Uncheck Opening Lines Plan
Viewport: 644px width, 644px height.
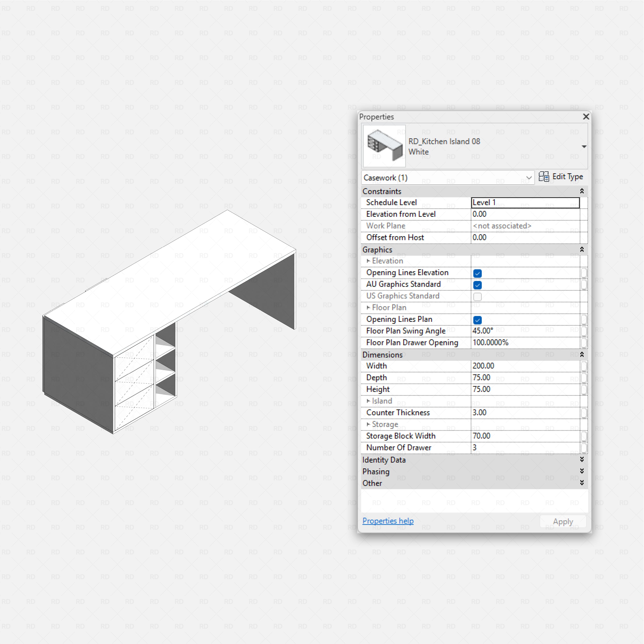pyautogui.click(x=477, y=320)
